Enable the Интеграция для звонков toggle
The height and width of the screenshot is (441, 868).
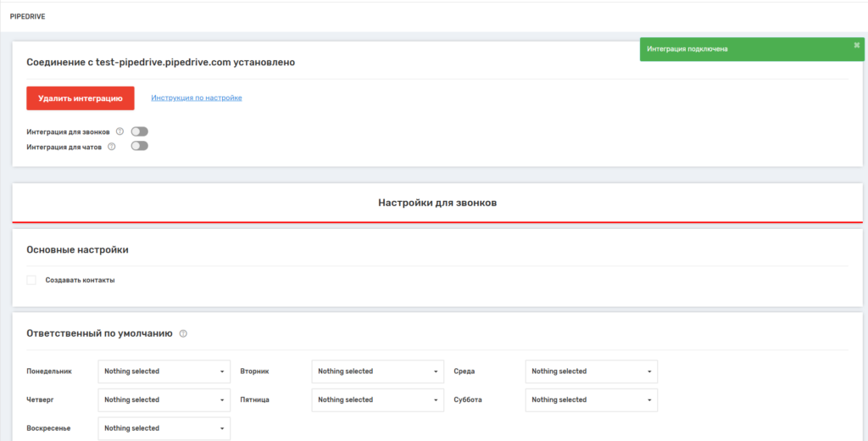click(x=139, y=131)
